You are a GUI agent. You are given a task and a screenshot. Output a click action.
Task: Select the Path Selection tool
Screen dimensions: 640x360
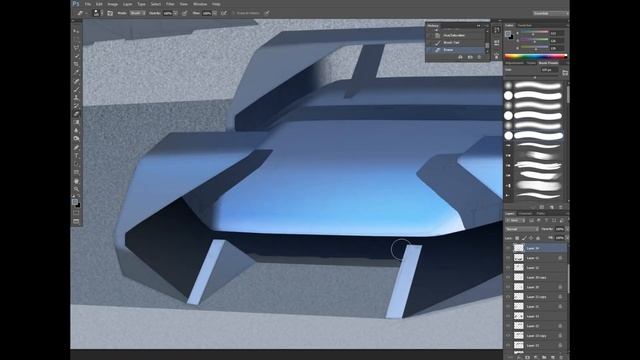(76, 164)
